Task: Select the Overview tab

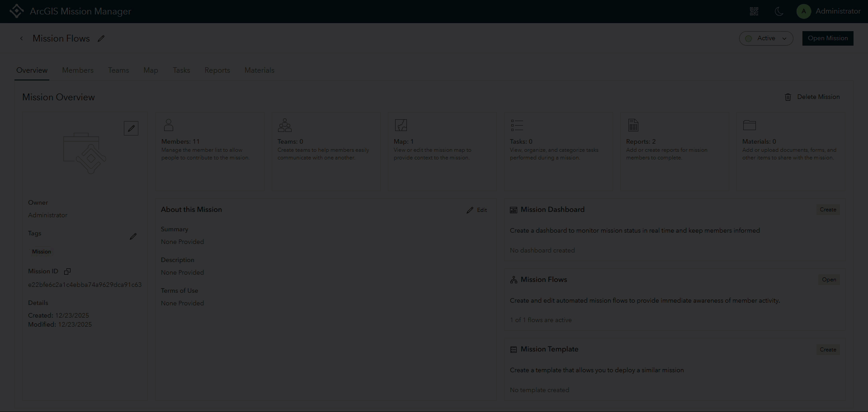Action: (x=32, y=70)
